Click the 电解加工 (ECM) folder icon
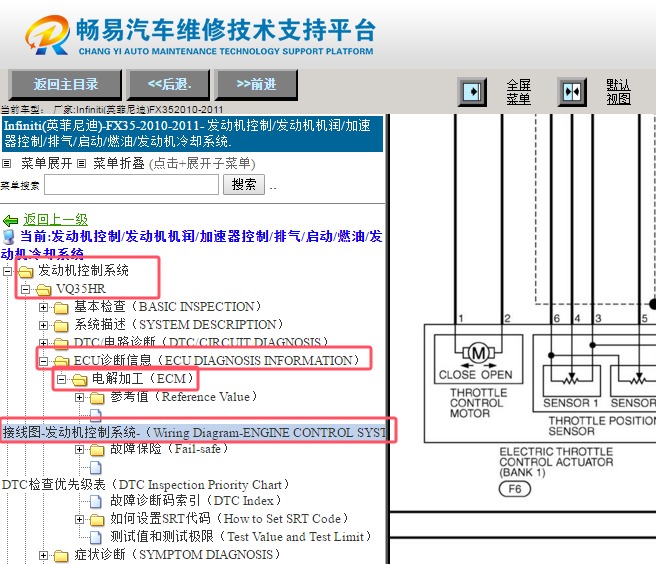 point(79,379)
